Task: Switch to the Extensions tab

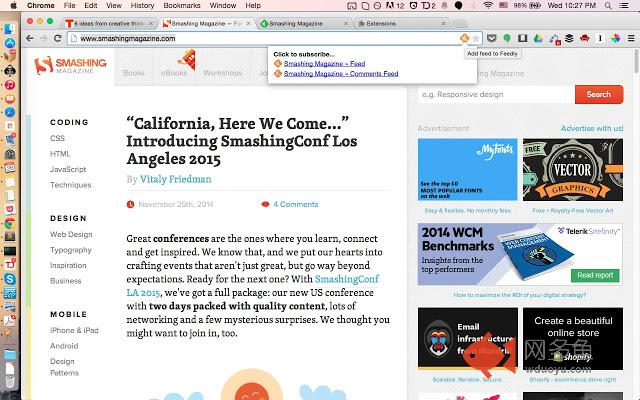Action: [402, 24]
